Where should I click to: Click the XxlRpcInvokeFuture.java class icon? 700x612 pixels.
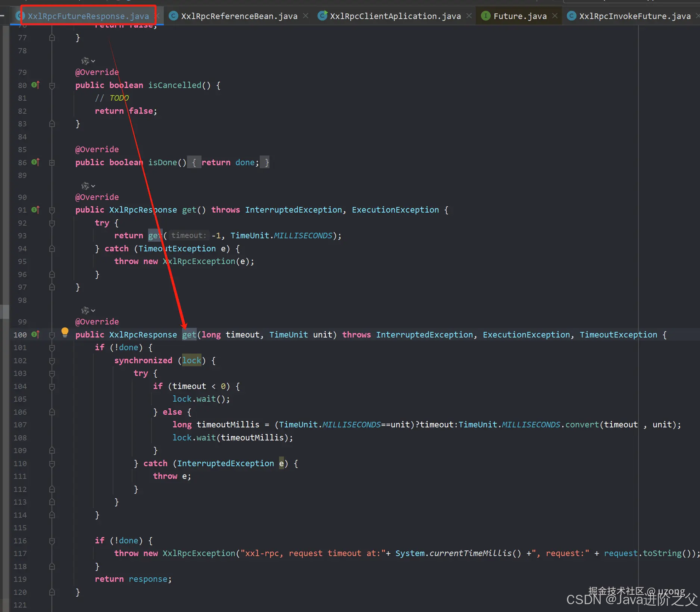(x=571, y=16)
